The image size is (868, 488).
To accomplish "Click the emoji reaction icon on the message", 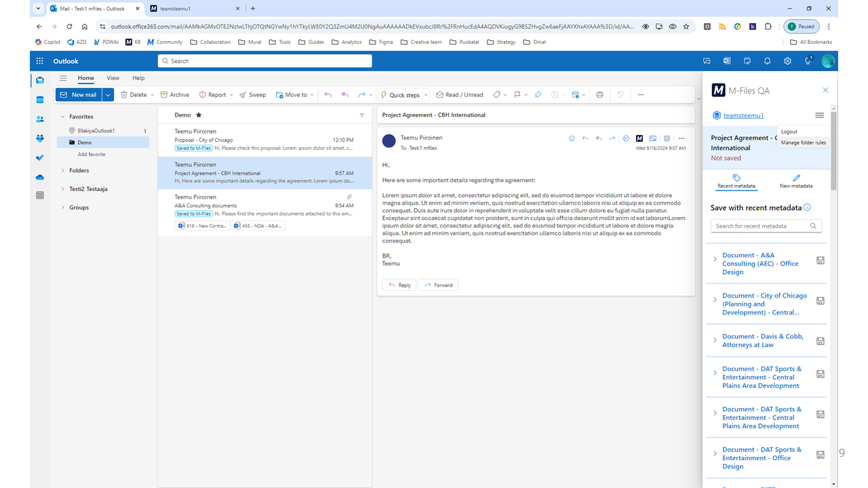I will [572, 138].
